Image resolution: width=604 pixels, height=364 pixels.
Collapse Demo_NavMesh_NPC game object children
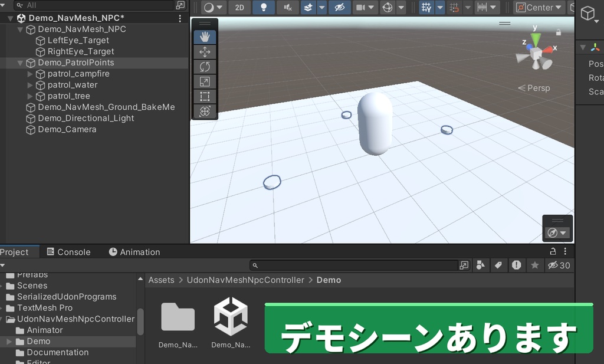(20, 29)
